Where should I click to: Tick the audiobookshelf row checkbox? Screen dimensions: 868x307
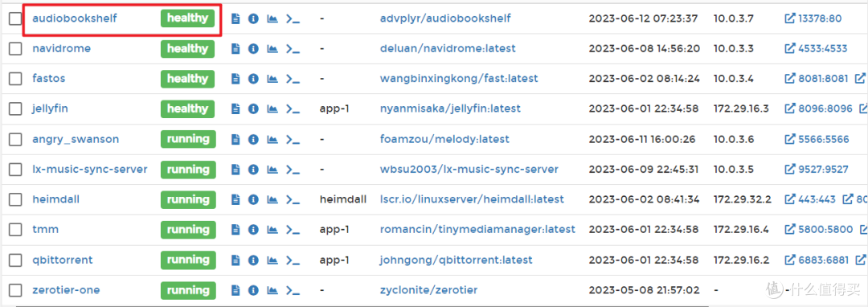coord(15,18)
